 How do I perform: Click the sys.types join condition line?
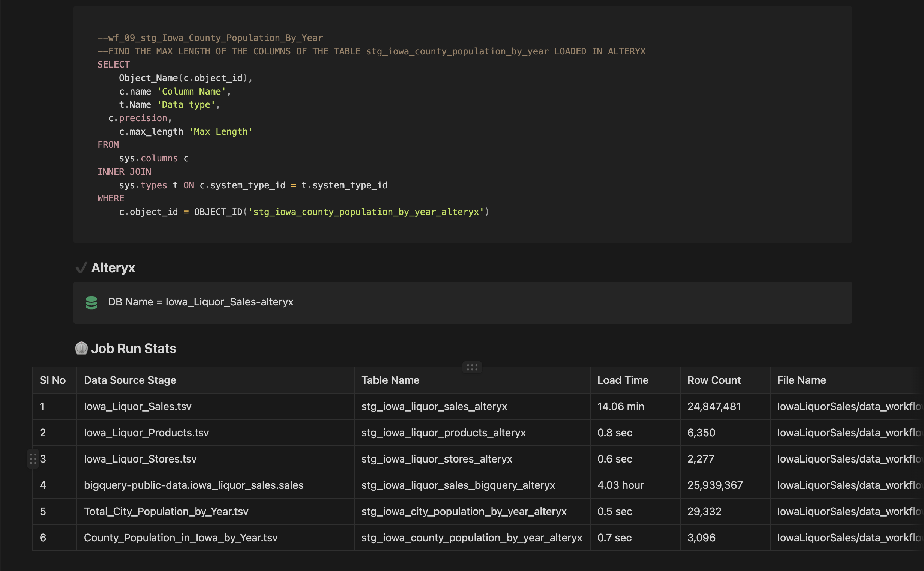click(253, 185)
